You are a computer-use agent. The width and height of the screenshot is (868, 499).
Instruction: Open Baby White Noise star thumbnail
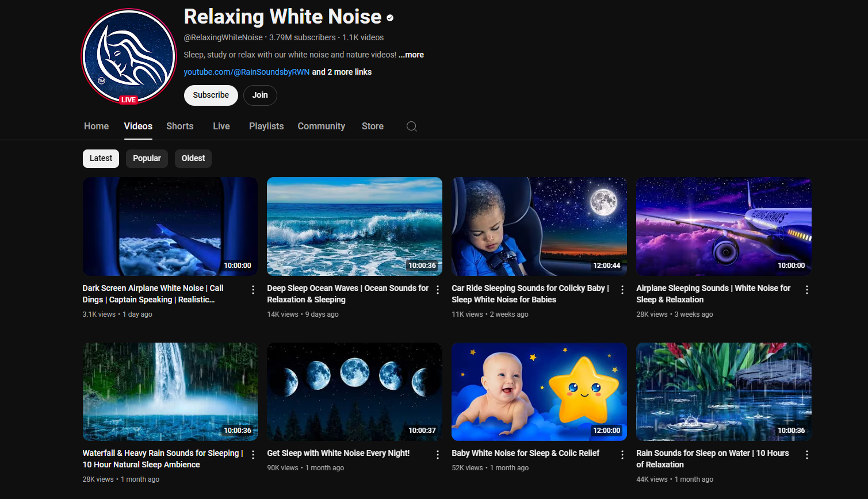pyautogui.click(x=540, y=391)
